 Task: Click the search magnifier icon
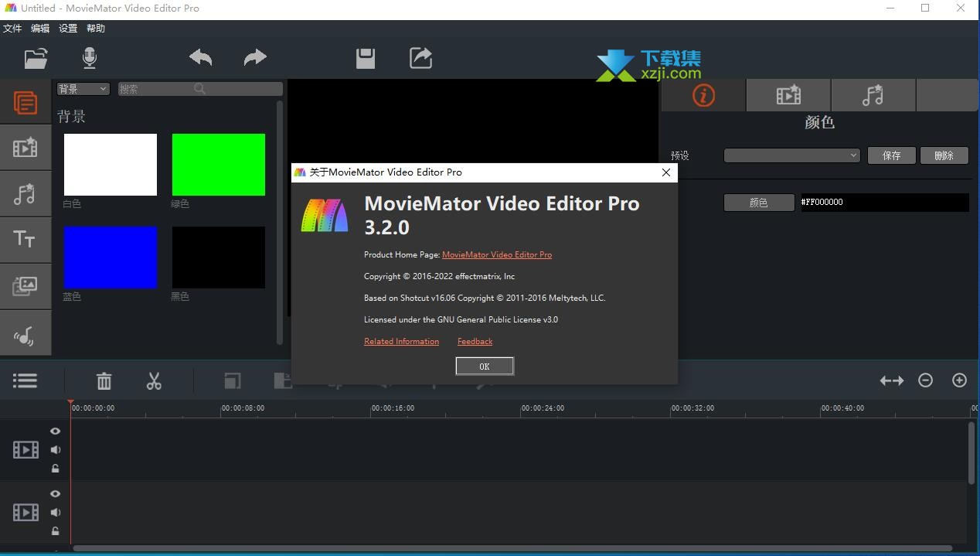click(x=200, y=89)
